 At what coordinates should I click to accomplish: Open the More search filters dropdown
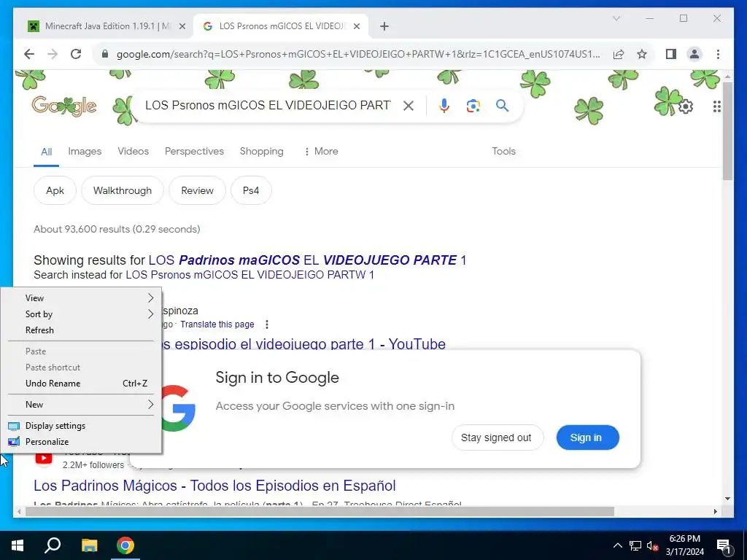tap(321, 152)
